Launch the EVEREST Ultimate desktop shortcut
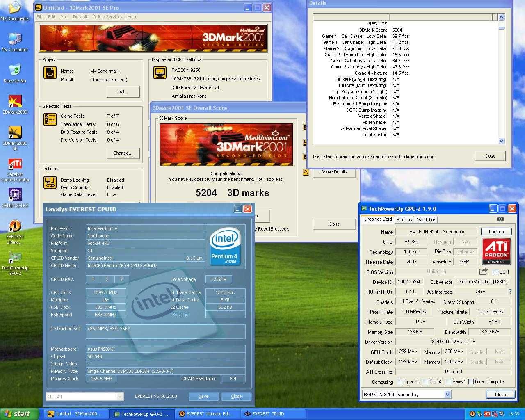Viewport: 525px width, 420px height. [15, 232]
